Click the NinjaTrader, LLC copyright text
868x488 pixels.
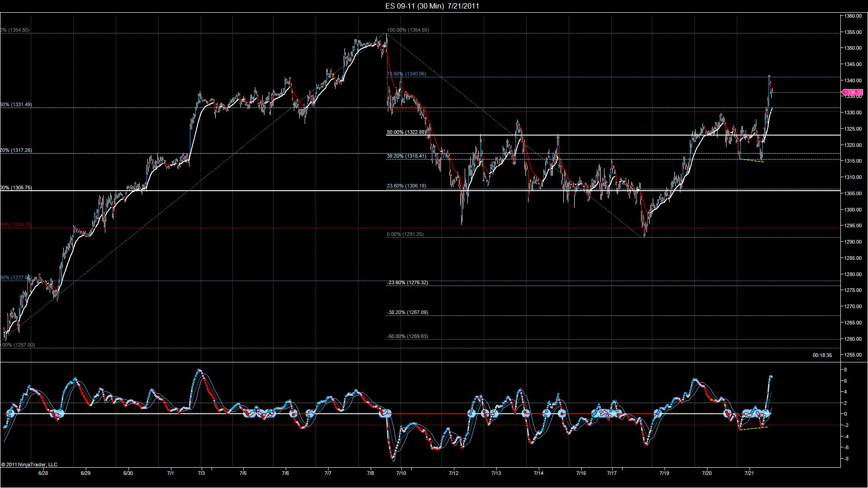[29, 464]
